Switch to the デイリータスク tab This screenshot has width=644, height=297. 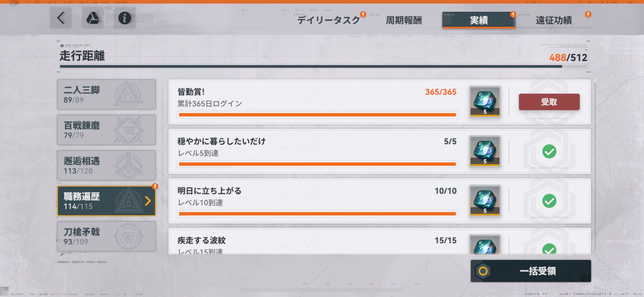point(328,20)
